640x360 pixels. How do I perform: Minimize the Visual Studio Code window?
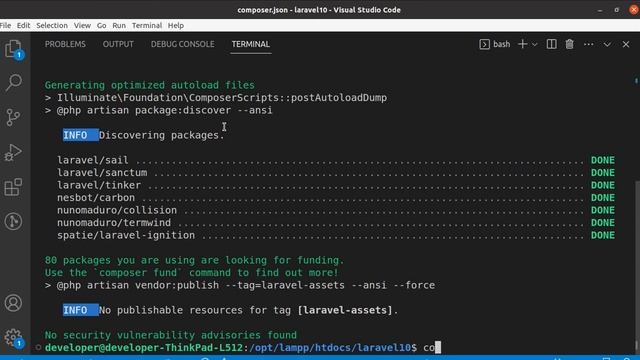click(600, 10)
